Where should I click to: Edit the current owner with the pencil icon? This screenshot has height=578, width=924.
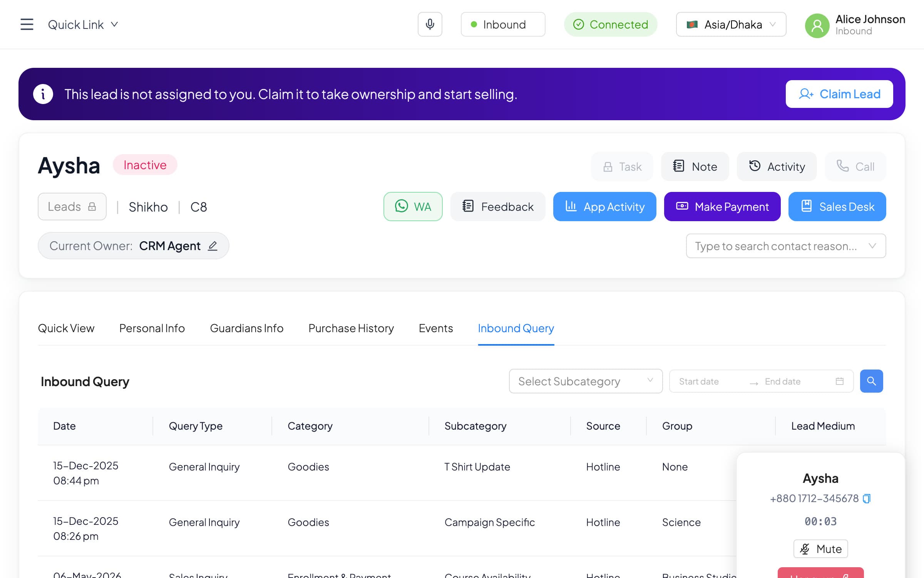pyautogui.click(x=213, y=245)
